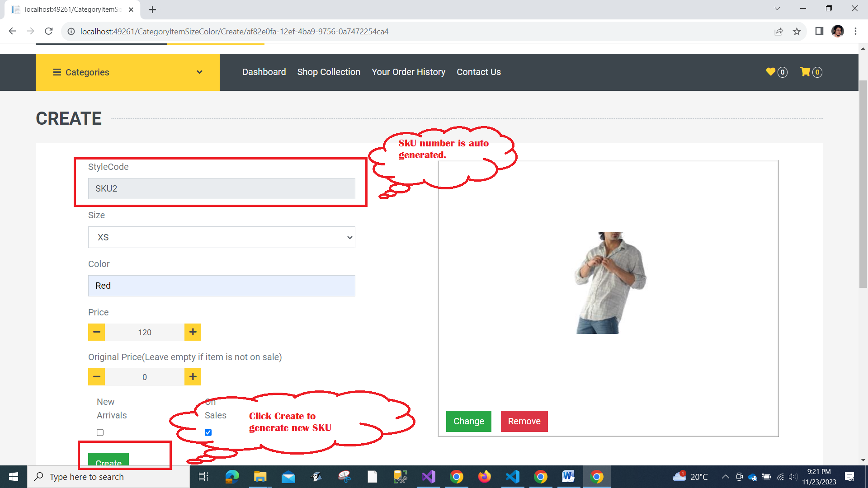The width and height of the screenshot is (868, 488).
Task: Enable the New Arrivals checkbox
Action: tap(100, 432)
